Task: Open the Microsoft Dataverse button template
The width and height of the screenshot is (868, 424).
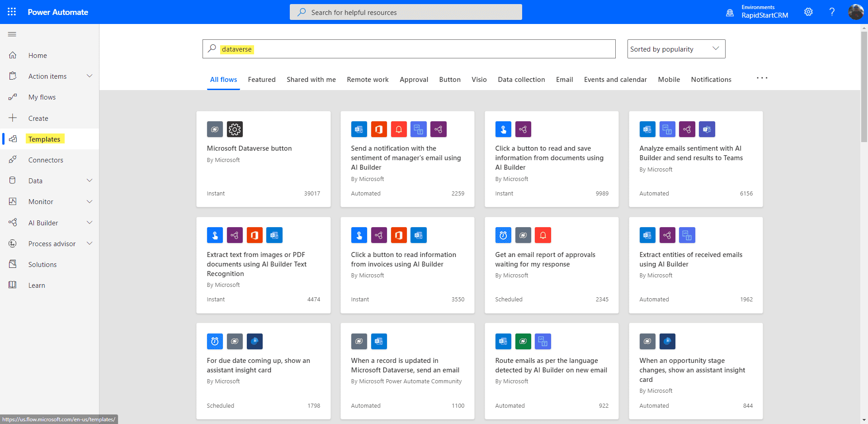Action: coord(264,159)
